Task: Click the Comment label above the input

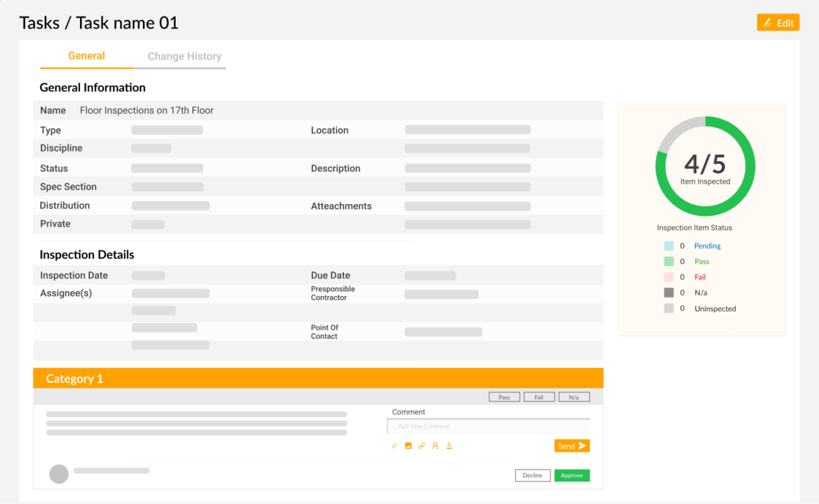Action: (x=408, y=412)
